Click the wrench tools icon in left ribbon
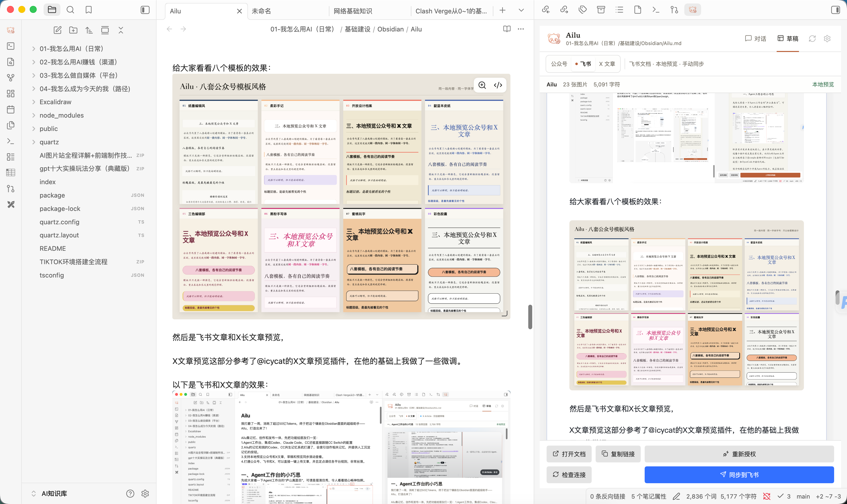The width and height of the screenshot is (847, 504). [11, 204]
